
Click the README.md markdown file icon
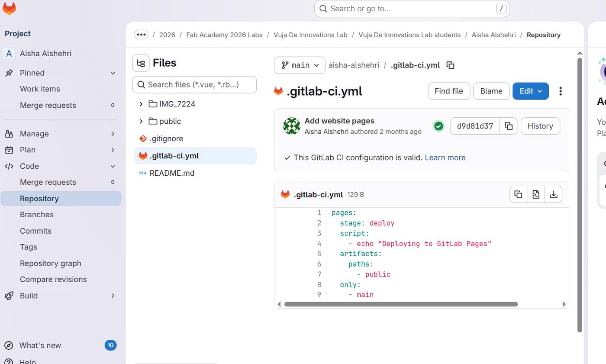pyautogui.click(x=143, y=173)
